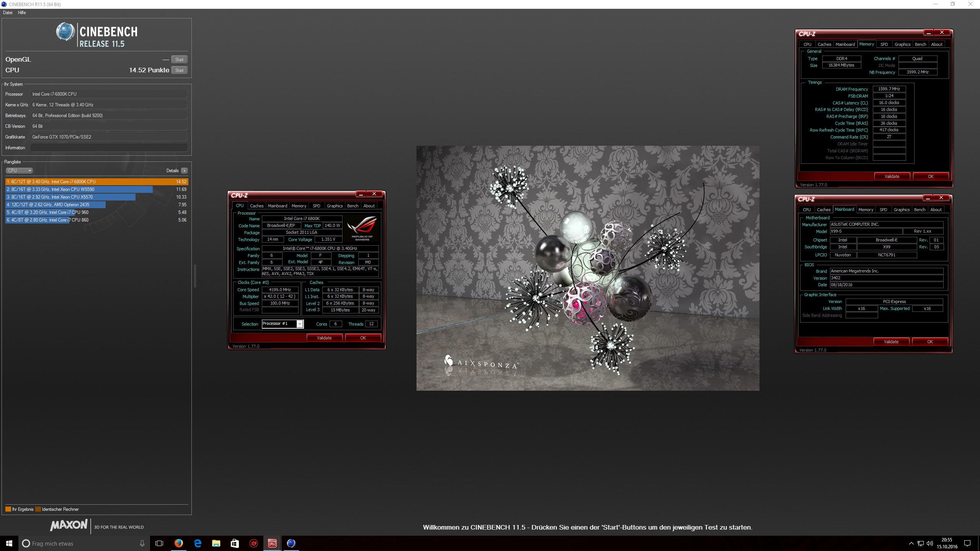Viewport: 980px width, 551px height.
Task: Select the Xeon X5570 ranking row
Action: (x=96, y=197)
